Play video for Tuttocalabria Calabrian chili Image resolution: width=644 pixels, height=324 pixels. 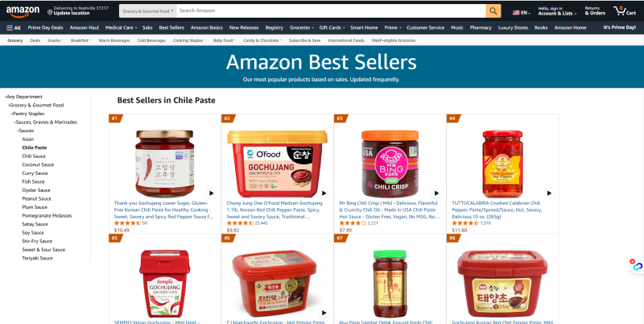tap(549, 193)
